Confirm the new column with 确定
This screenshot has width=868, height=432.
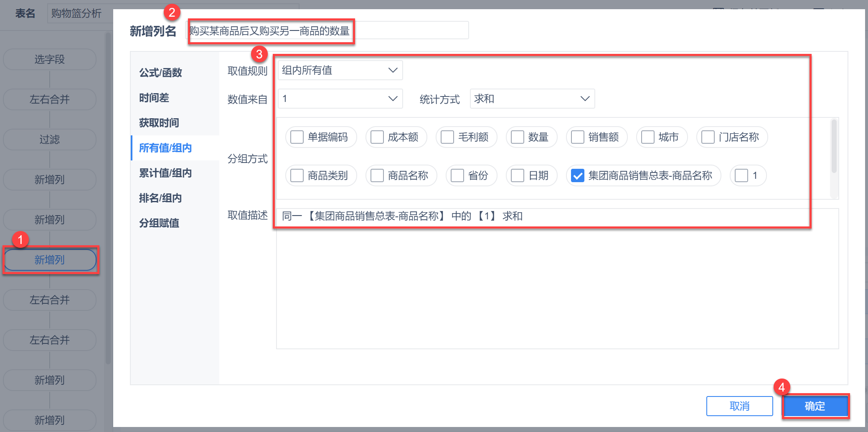coord(815,406)
